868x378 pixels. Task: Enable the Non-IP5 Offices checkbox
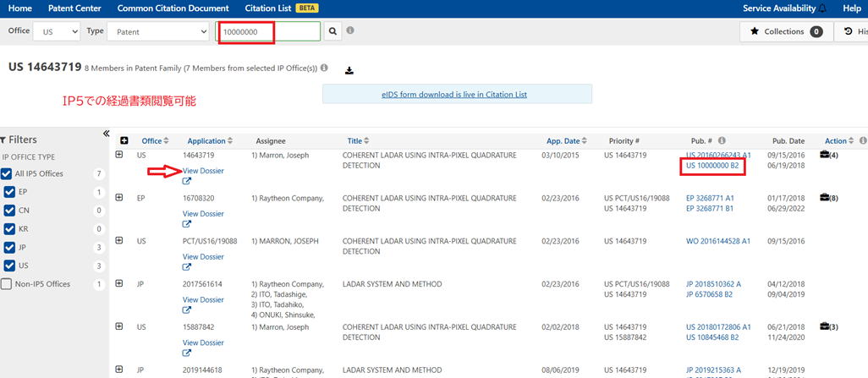coord(7,284)
